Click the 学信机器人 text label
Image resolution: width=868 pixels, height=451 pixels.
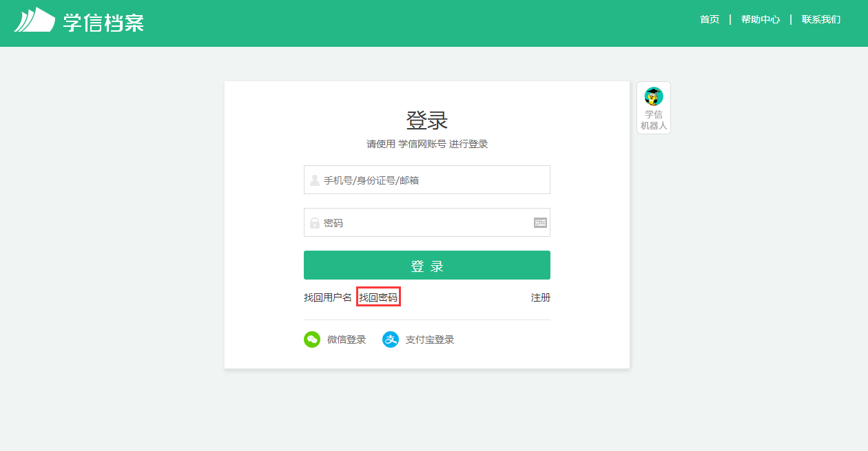tap(654, 120)
